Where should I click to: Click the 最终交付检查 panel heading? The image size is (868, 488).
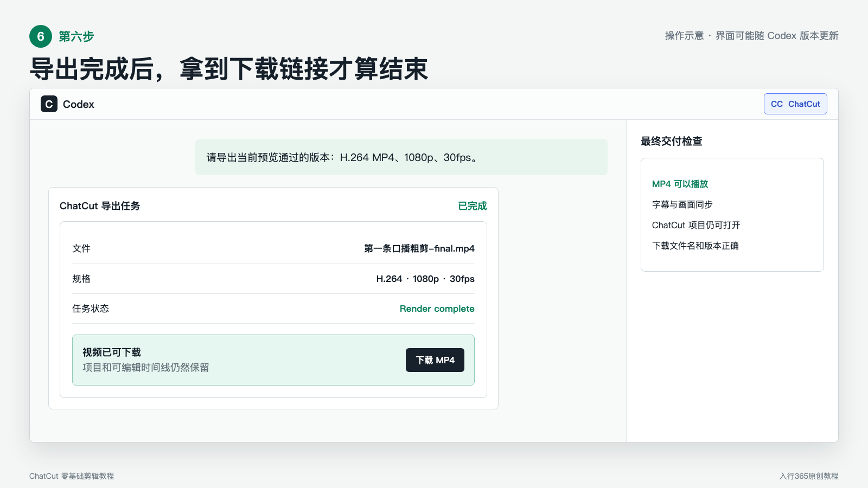click(672, 142)
